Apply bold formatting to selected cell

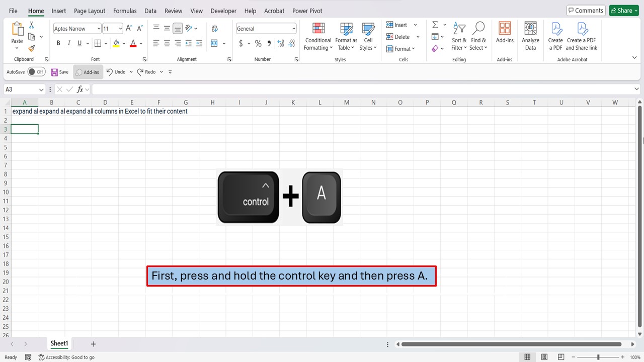(58, 43)
